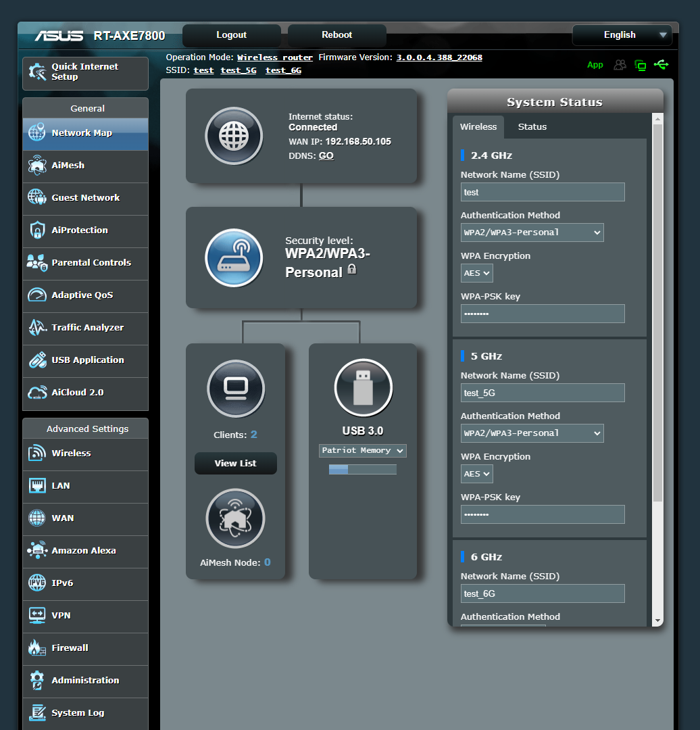Click the AiProtection shield icon

coord(37,230)
